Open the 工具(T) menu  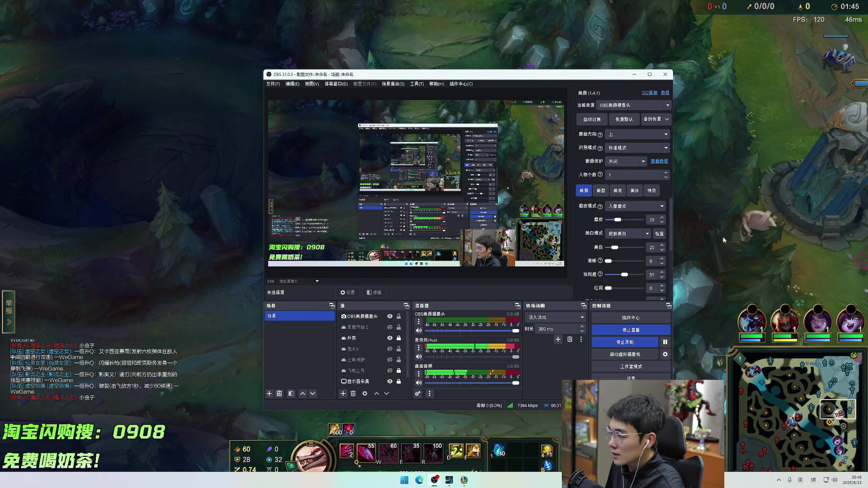(417, 84)
